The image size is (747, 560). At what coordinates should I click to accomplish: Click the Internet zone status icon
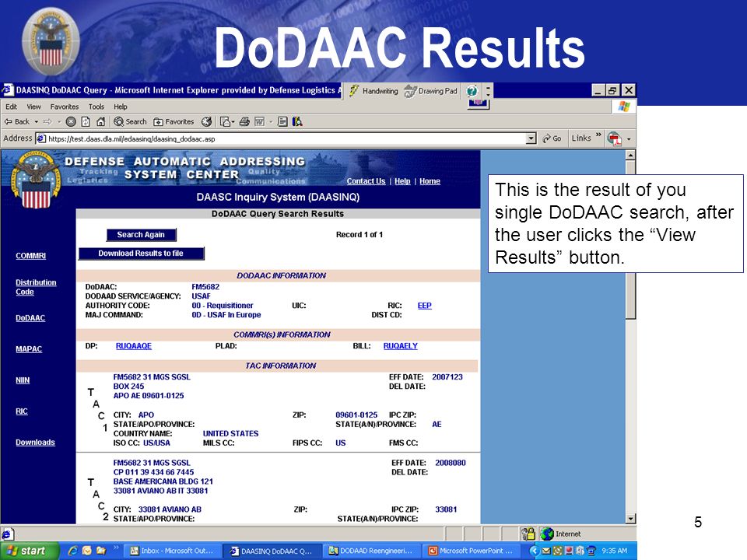[x=547, y=534]
